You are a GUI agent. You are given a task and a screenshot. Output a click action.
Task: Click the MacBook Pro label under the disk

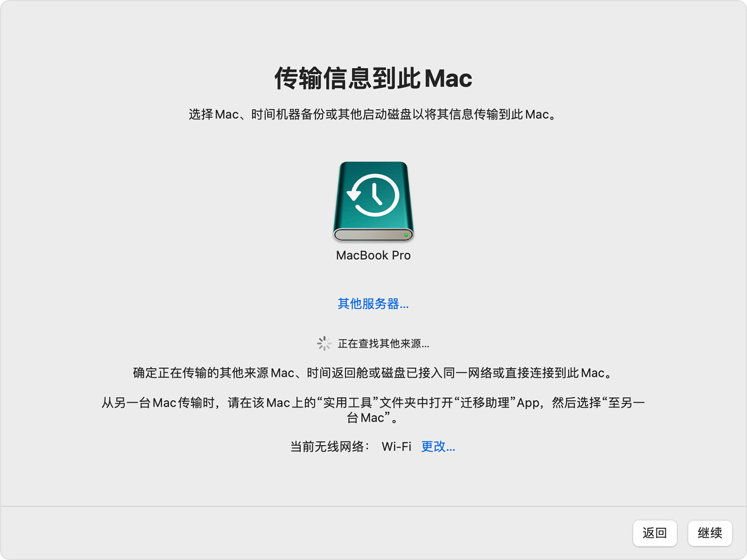coord(373,255)
